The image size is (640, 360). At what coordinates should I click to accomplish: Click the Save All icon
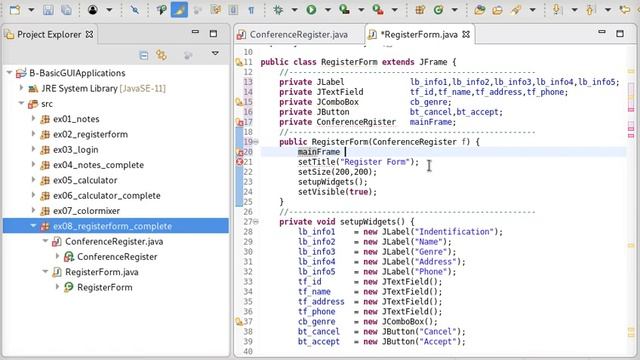pos(66,10)
